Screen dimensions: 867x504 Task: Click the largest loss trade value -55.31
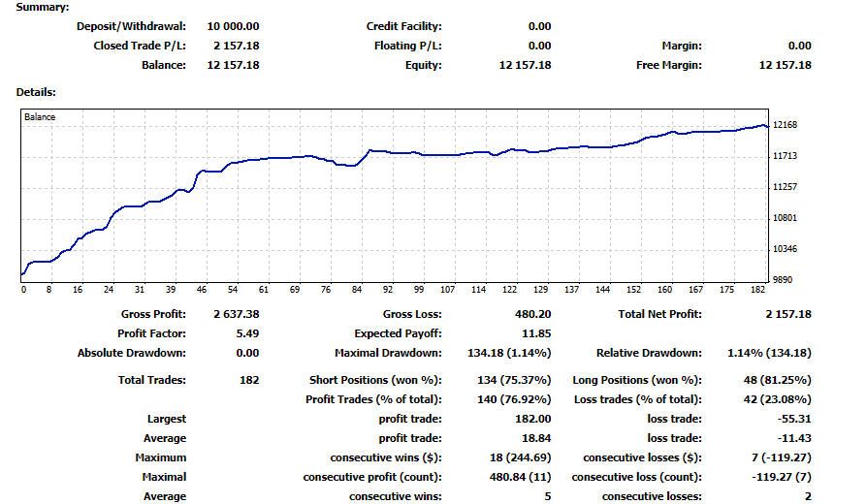[x=794, y=419]
